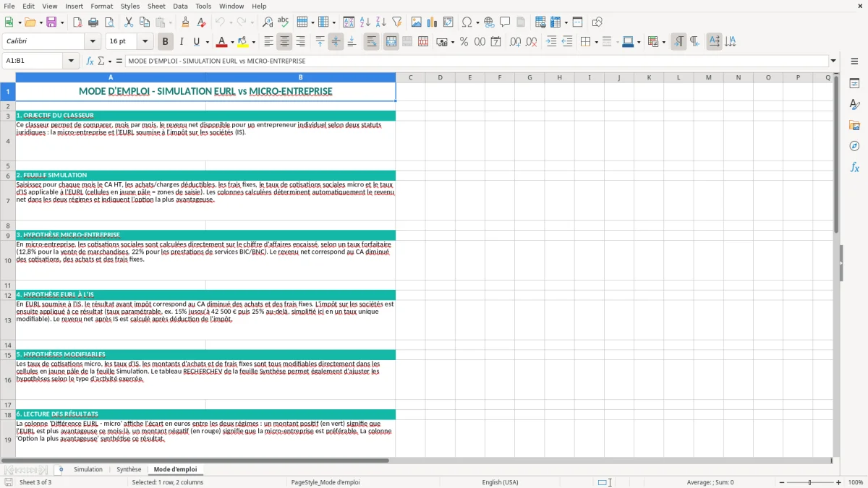Toggle the AutoFilter funnel icon
This screenshot has height=488, width=868.
[x=396, y=22]
